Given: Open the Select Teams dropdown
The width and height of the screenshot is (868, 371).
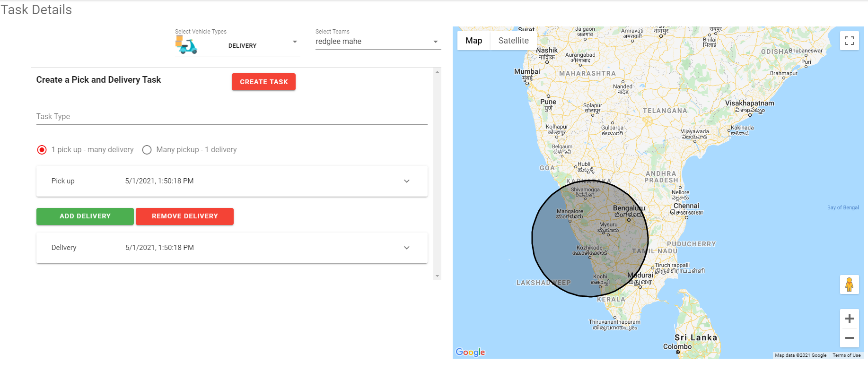Looking at the screenshot, I should (435, 42).
